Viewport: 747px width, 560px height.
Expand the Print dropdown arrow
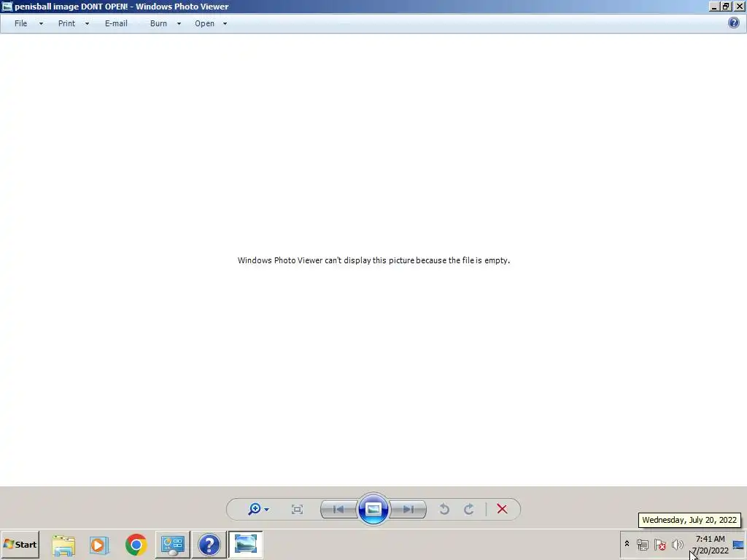pyautogui.click(x=88, y=24)
